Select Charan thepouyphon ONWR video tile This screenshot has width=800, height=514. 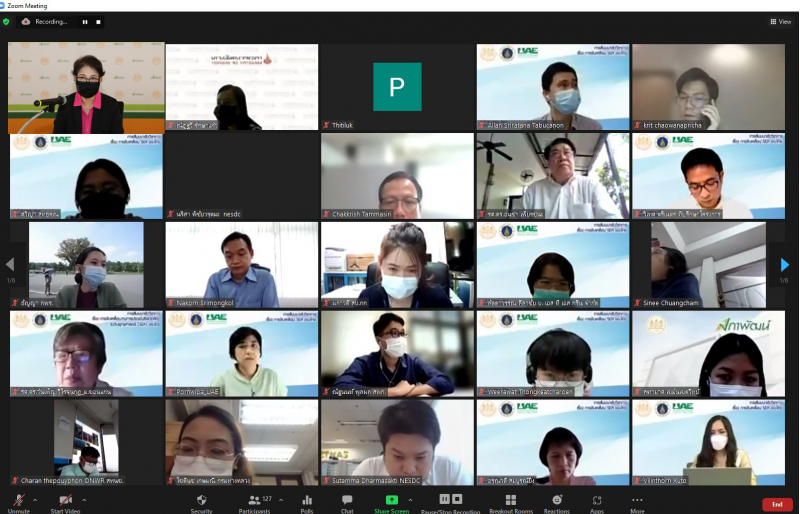coord(86,443)
